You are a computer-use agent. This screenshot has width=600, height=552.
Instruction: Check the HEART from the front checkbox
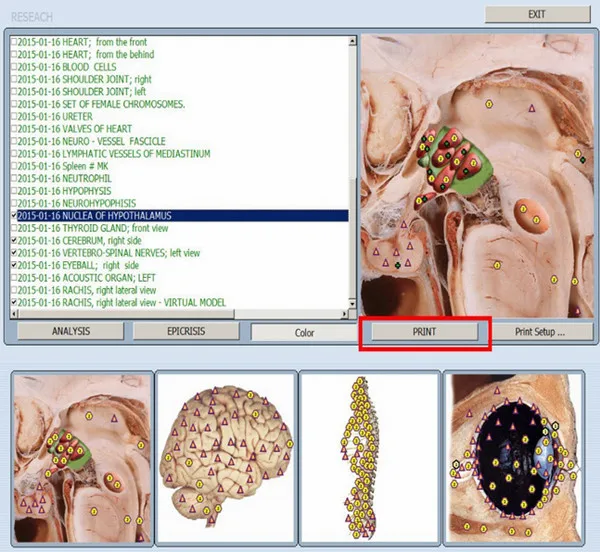13,43
